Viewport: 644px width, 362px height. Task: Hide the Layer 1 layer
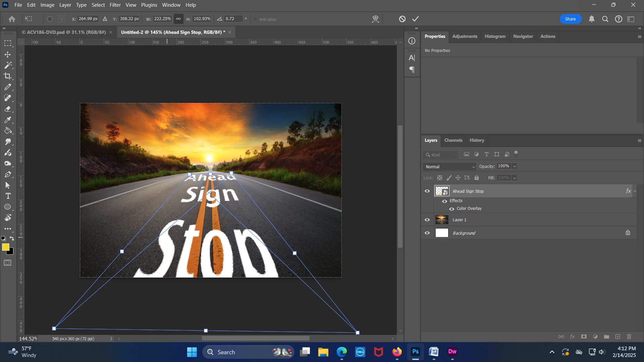[x=427, y=220]
